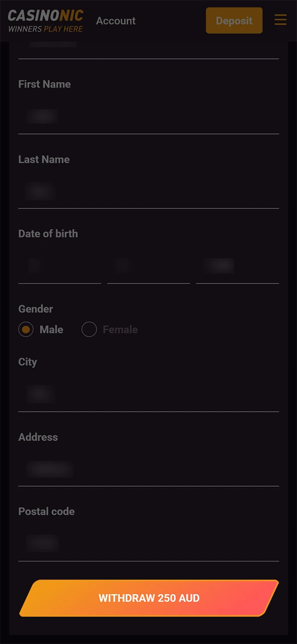Click the Date of birth label
Screen dimensions: 297x644
point(48,233)
